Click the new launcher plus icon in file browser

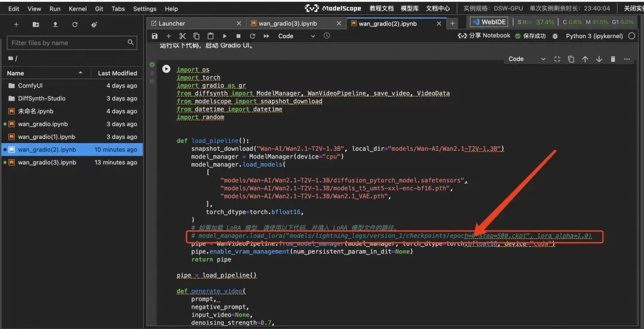point(16,24)
